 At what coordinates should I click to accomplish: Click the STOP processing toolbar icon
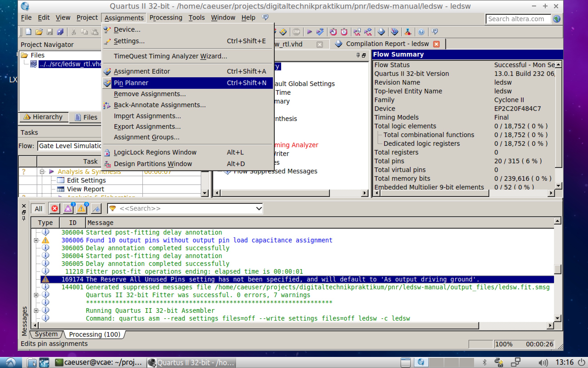point(296,32)
